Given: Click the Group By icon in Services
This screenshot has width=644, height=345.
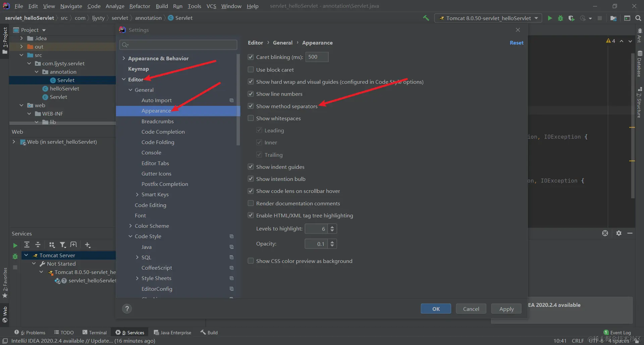Looking at the screenshot, I should point(52,245).
